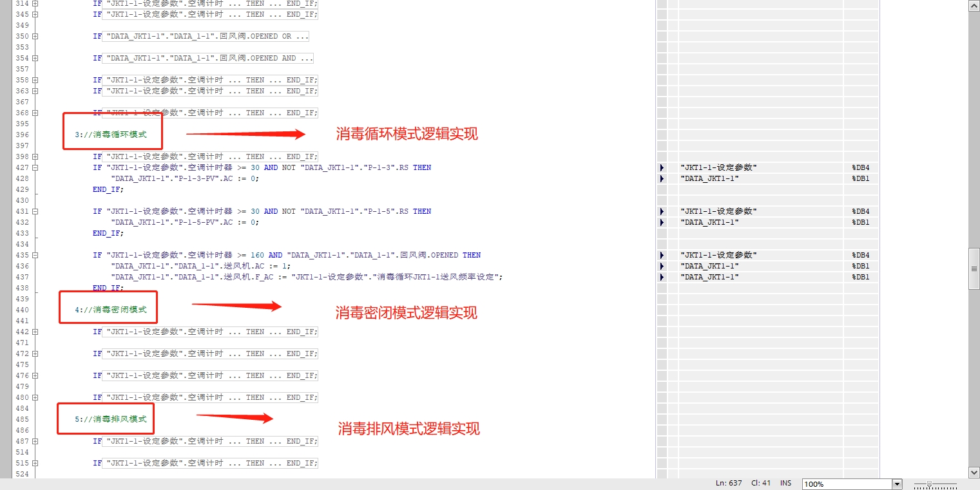Click operand arrow for line 436's "DATA_JKT1-1" row
This screenshot has height=490, width=980.
tap(662, 266)
